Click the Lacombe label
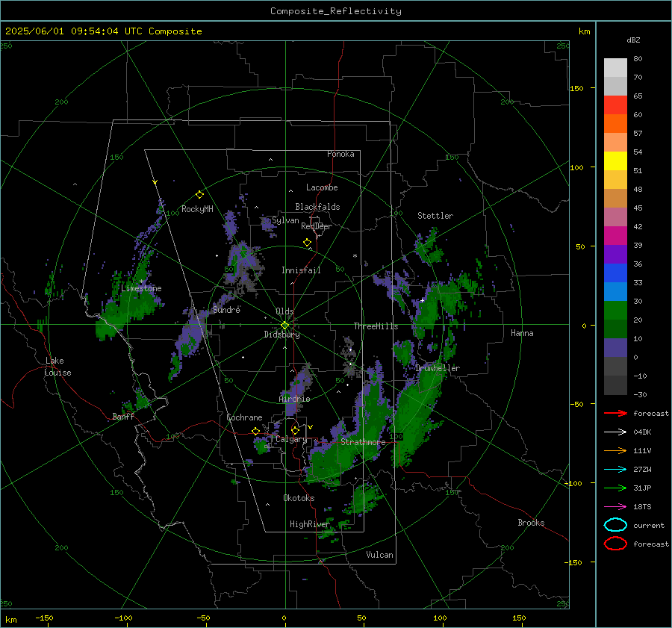 click(x=322, y=187)
